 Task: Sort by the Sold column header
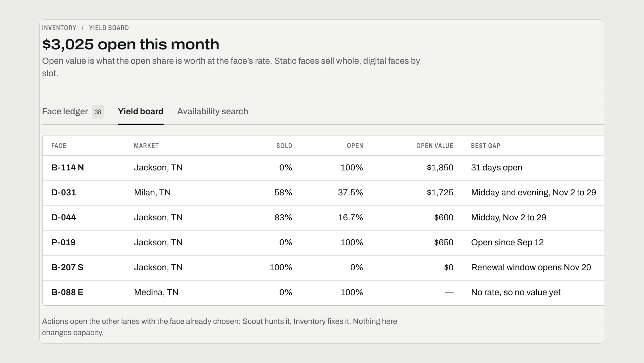284,146
